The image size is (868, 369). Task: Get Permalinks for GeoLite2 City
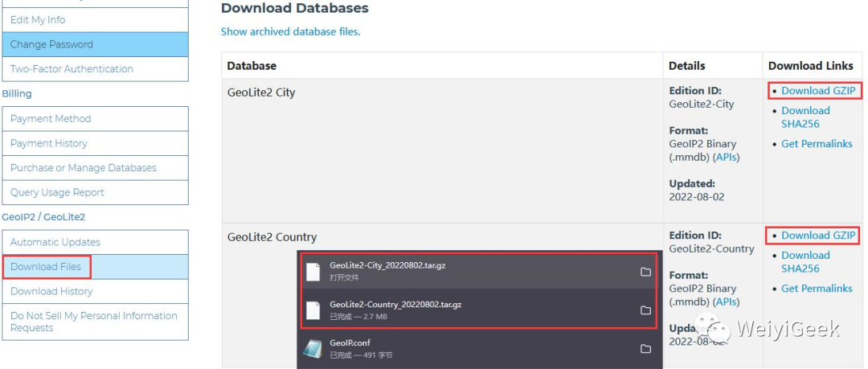coord(817,143)
